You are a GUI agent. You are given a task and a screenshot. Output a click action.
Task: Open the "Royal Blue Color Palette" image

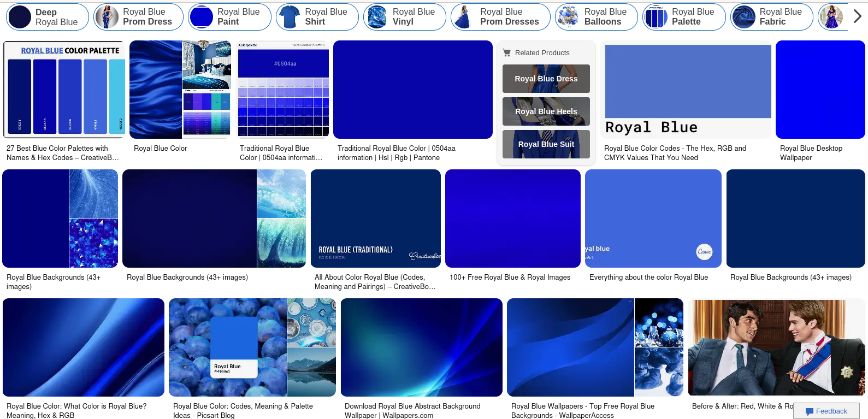pyautogui.click(x=64, y=90)
